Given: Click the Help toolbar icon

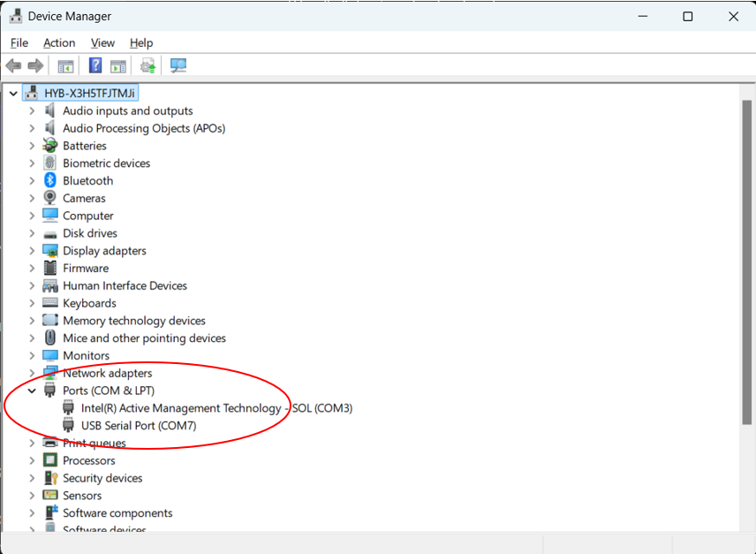Looking at the screenshot, I should 94,65.
